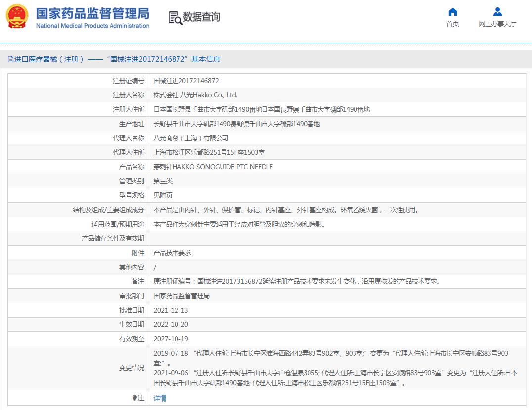Go to 首页 home link
Screen dimensions: 532x410
coord(452,24)
